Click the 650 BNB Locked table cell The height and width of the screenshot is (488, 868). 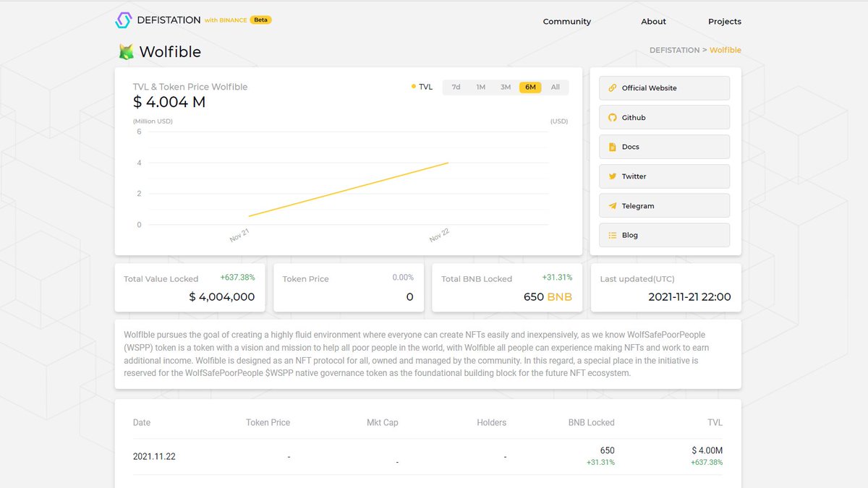[x=608, y=450]
